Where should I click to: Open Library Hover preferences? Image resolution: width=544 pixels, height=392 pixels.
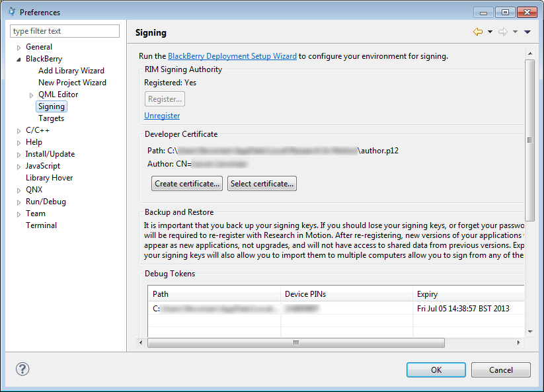[x=50, y=178]
